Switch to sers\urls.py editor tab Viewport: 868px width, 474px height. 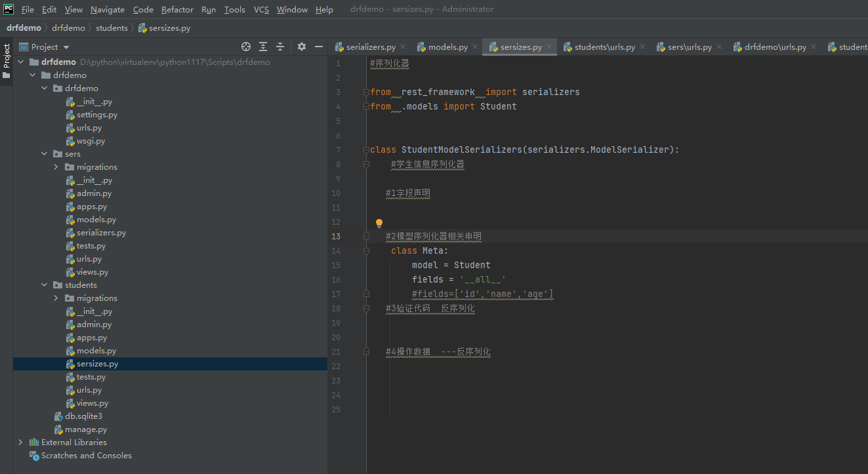[x=689, y=47]
